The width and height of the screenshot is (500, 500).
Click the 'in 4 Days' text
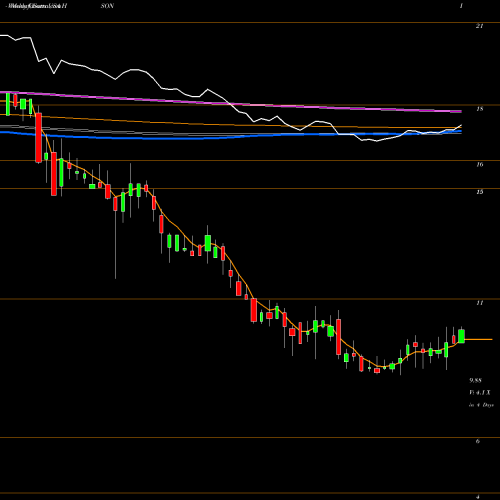click(x=481, y=405)
